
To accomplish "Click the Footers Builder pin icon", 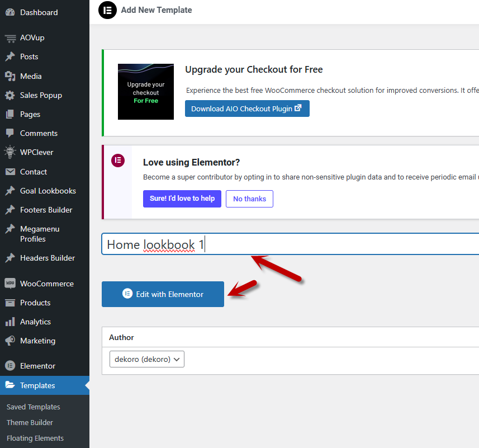I will [10, 210].
